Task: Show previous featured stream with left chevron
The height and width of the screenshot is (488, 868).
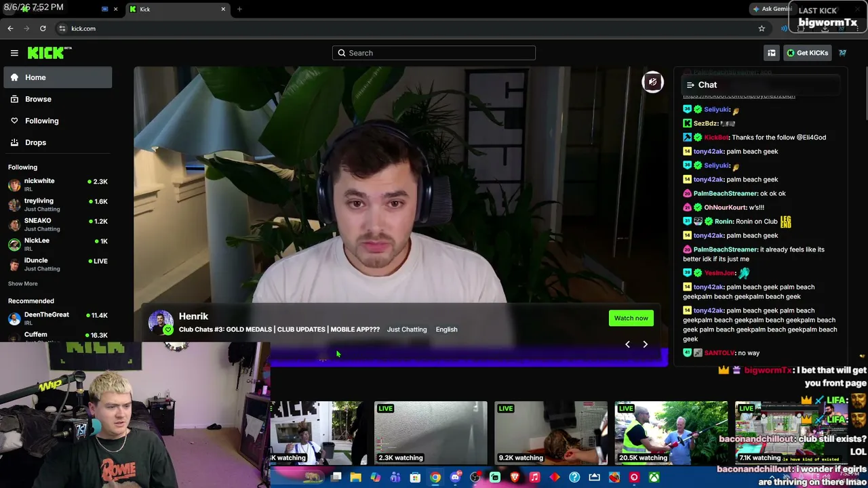Action: (627, 344)
